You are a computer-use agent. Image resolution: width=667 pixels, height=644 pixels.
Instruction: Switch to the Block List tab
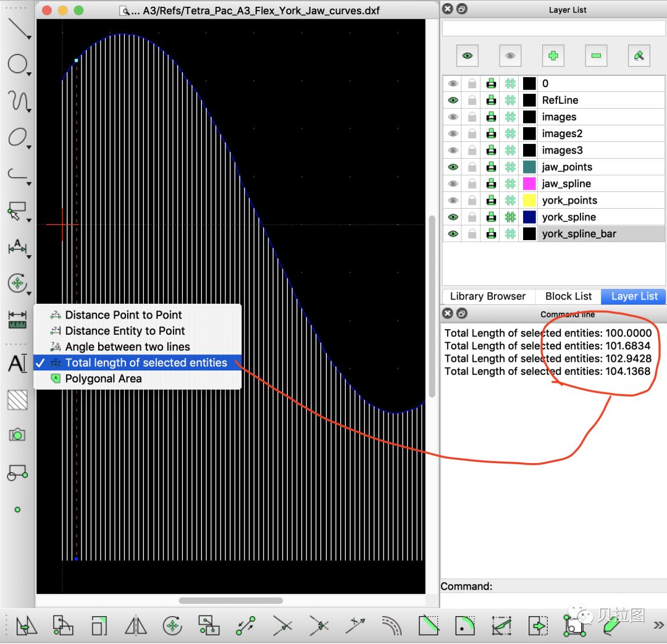click(x=568, y=296)
